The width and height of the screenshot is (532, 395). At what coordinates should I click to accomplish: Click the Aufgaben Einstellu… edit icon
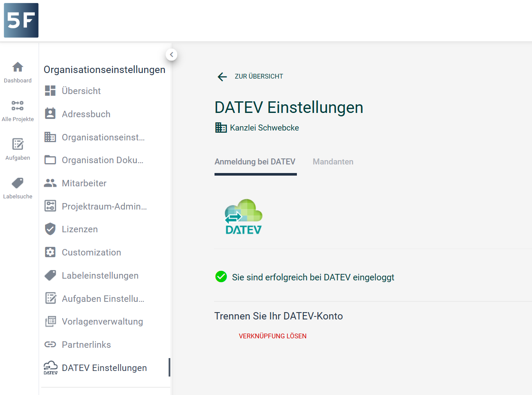coord(50,298)
